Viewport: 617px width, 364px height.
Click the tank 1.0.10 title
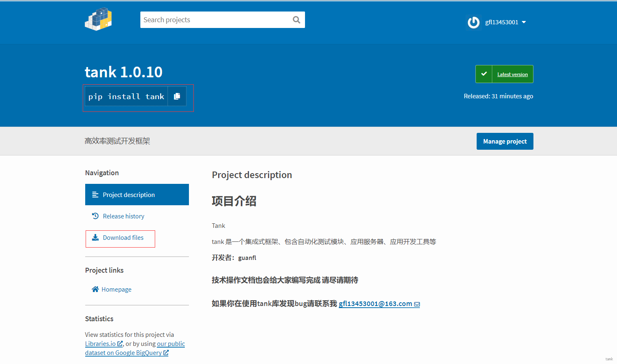pos(123,72)
